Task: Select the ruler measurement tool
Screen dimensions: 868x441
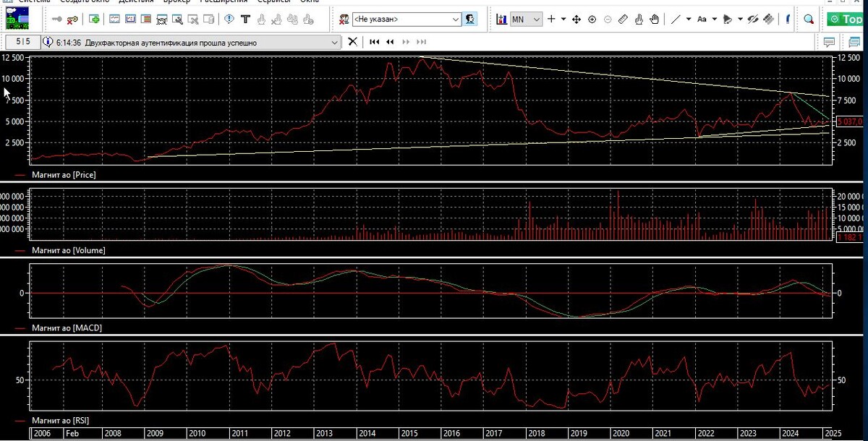Action: click(x=624, y=20)
